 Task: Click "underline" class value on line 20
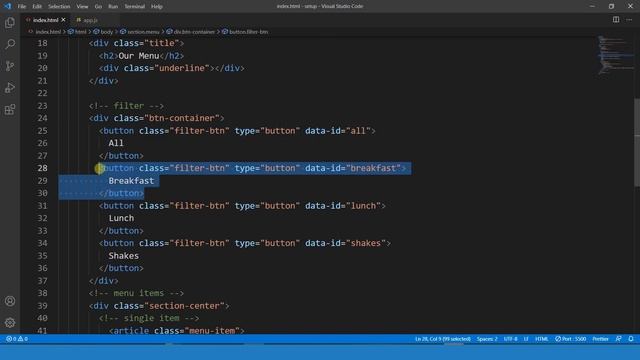tap(182, 68)
